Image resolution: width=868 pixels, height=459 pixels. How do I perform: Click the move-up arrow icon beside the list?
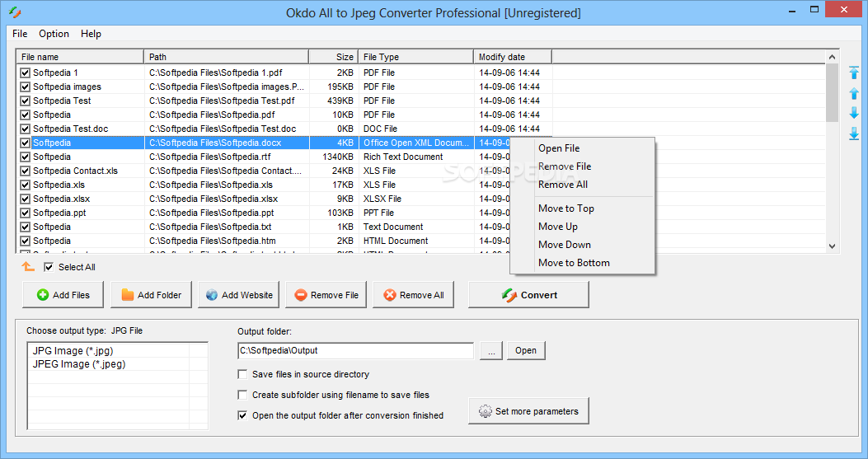[854, 94]
